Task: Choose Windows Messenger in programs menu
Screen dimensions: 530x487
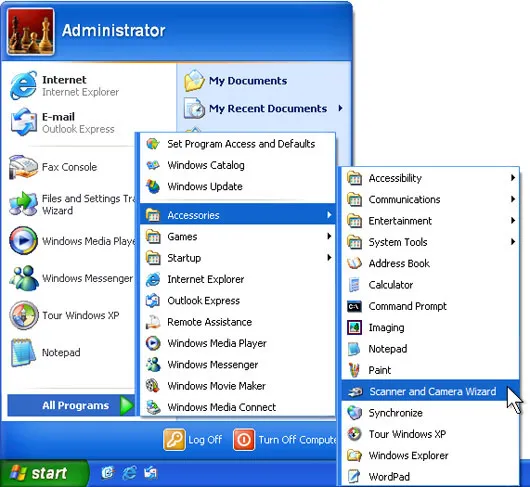Action: (238, 364)
